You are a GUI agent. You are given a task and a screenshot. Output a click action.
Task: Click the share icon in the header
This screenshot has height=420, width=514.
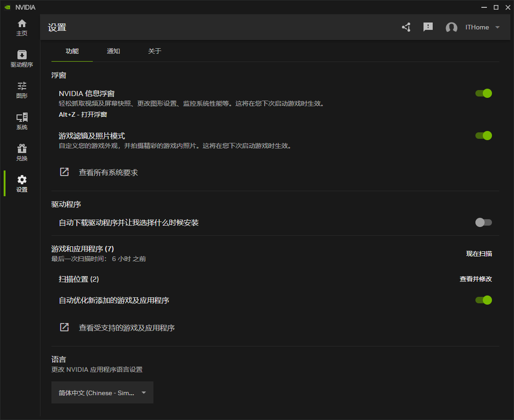pos(406,27)
